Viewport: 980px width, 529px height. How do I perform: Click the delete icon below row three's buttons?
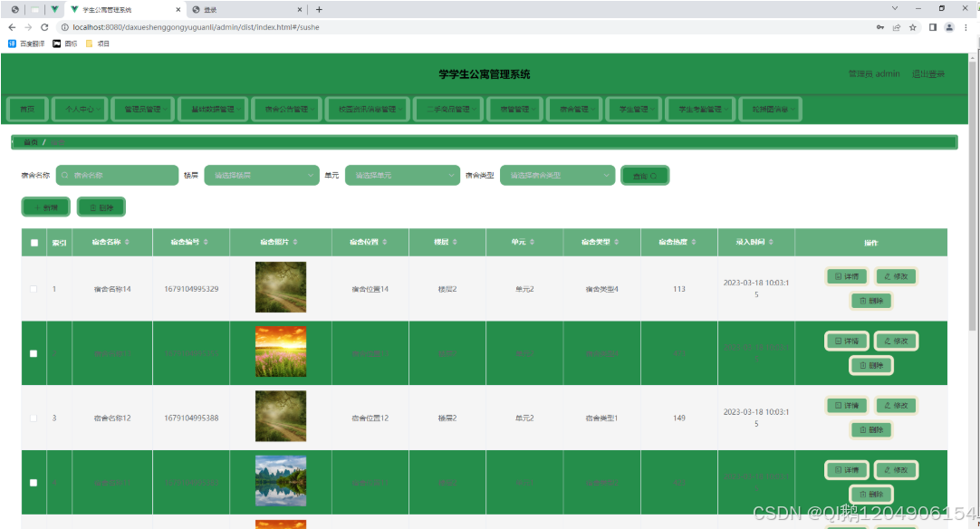[870, 429]
